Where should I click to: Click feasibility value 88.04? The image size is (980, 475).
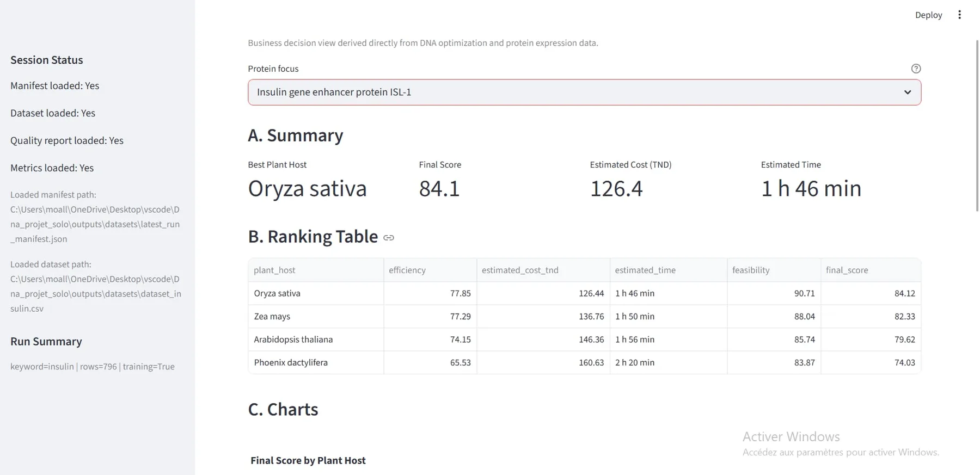click(774, 316)
